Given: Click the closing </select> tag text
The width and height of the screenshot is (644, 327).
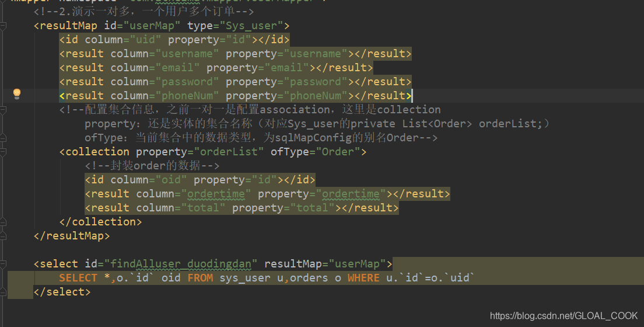Looking at the screenshot, I should (62, 292).
